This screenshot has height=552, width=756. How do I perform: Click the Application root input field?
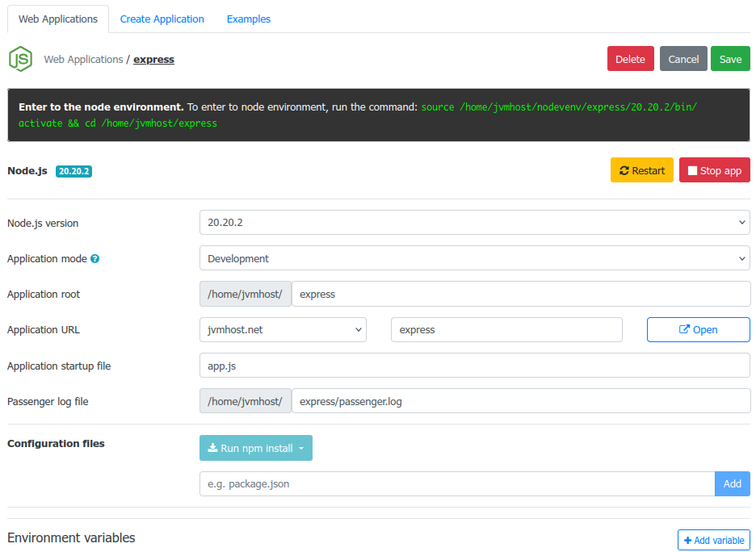tap(521, 294)
